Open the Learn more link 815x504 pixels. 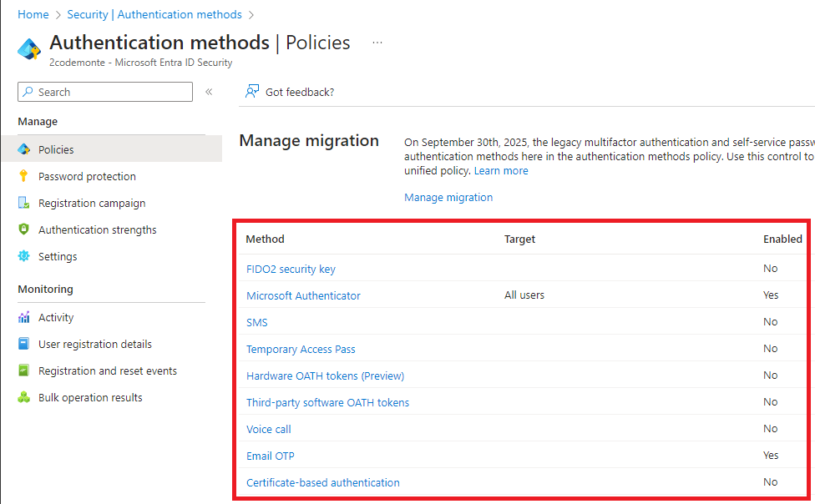501,170
